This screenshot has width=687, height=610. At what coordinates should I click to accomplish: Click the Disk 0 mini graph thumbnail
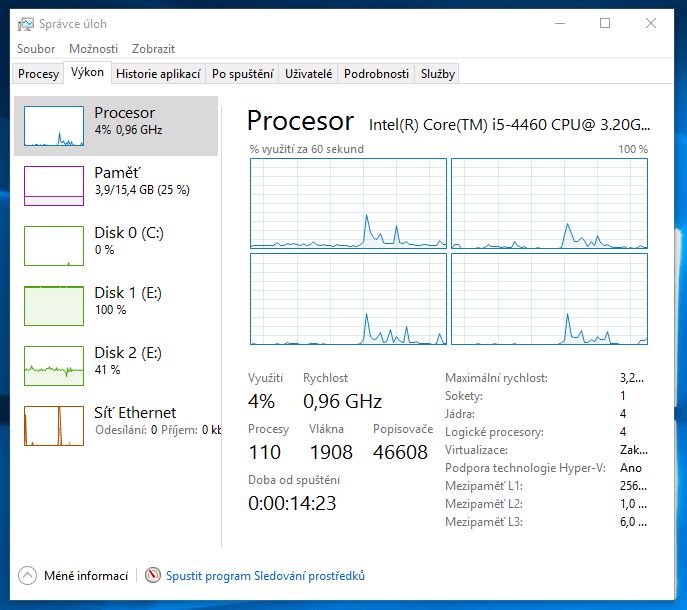click(x=54, y=246)
